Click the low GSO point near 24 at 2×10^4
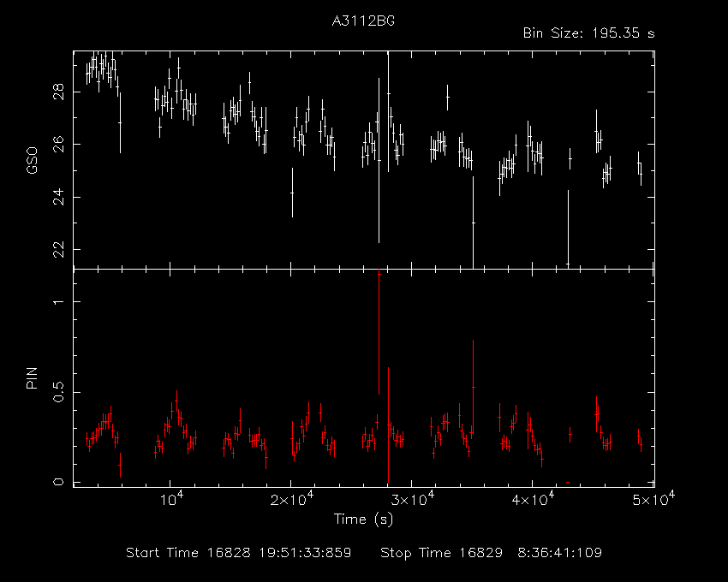Screen dimensions: 728x582 click(x=292, y=192)
